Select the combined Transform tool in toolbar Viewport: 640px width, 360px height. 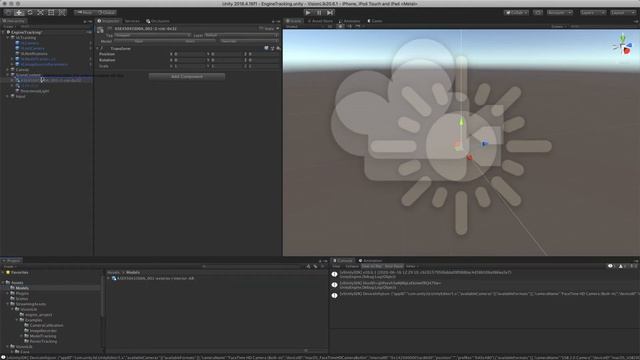pyautogui.click(x=62, y=13)
